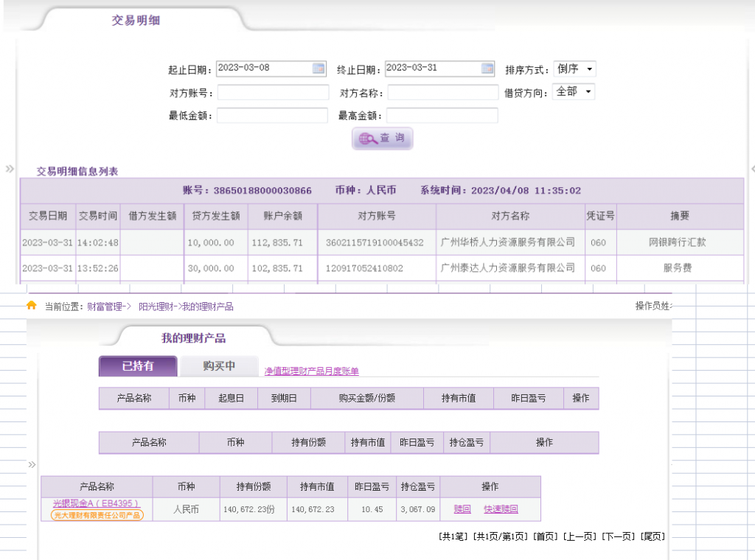755x560 pixels.
Task: Go to 上一页 in pagination
Action: (580, 536)
